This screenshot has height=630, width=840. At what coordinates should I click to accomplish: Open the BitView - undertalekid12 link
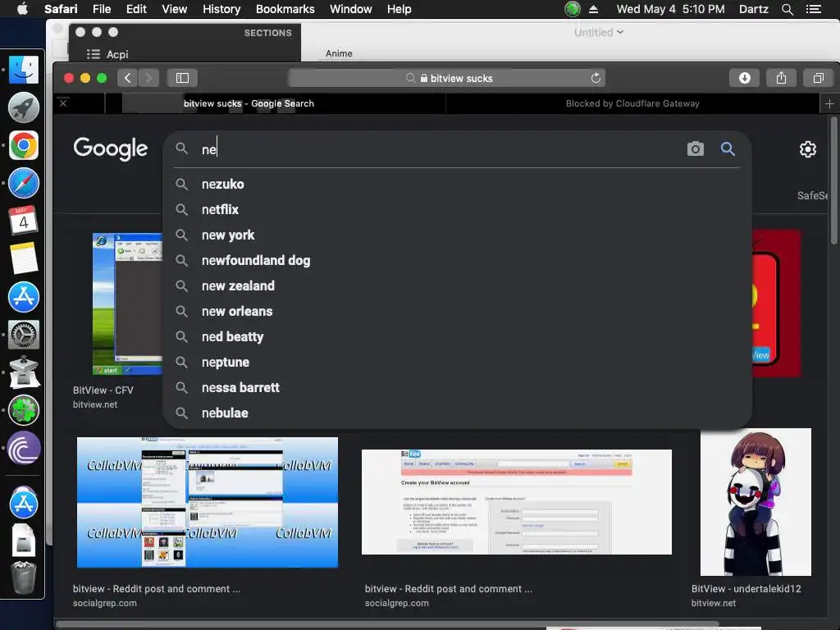click(x=746, y=589)
